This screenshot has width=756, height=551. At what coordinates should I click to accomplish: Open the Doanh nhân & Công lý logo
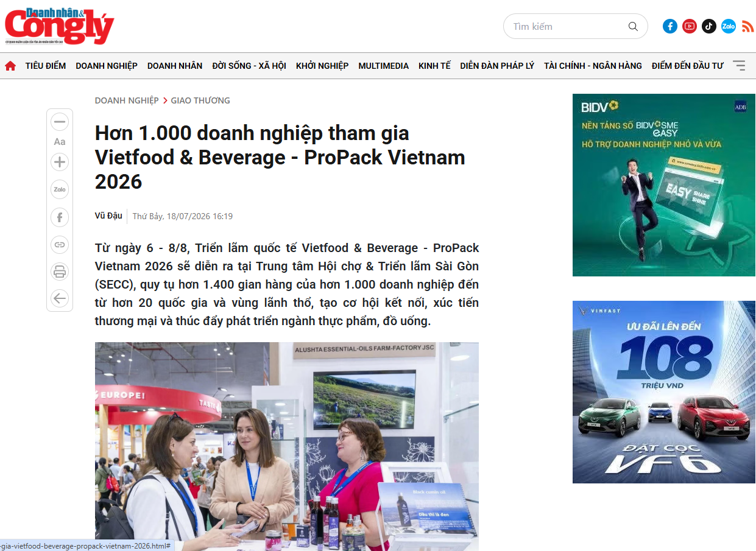click(x=60, y=26)
